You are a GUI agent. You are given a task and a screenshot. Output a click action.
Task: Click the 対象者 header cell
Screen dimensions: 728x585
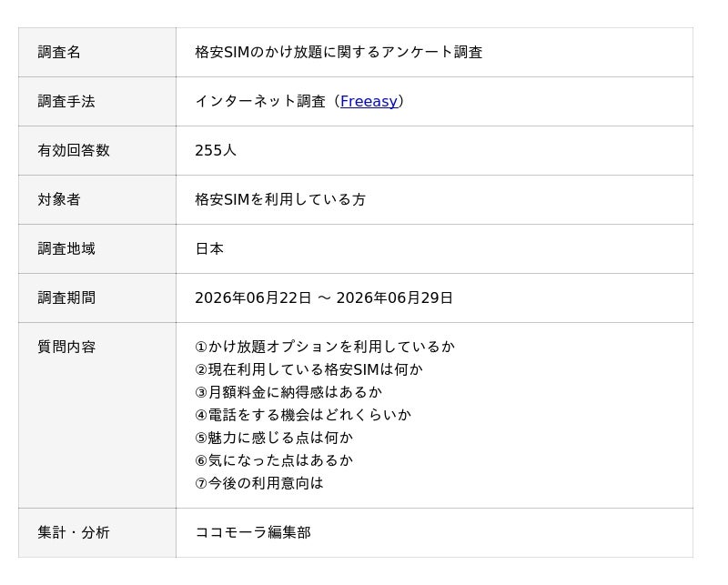(x=97, y=199)
